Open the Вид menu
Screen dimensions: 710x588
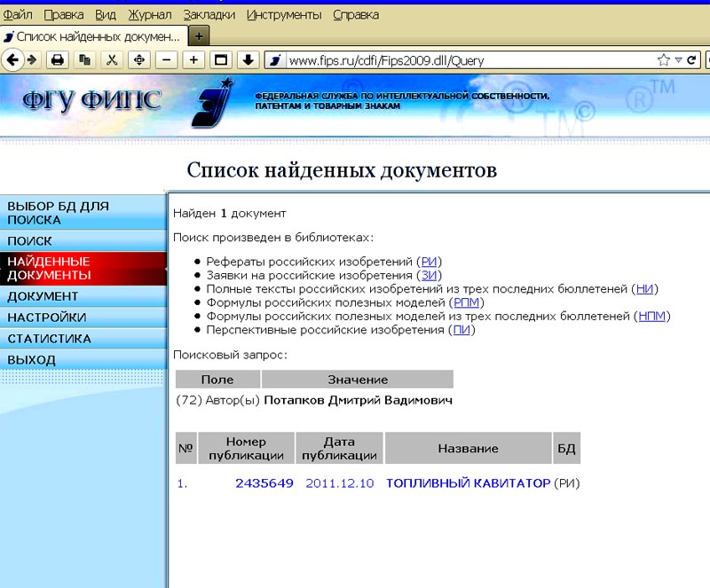106,15
